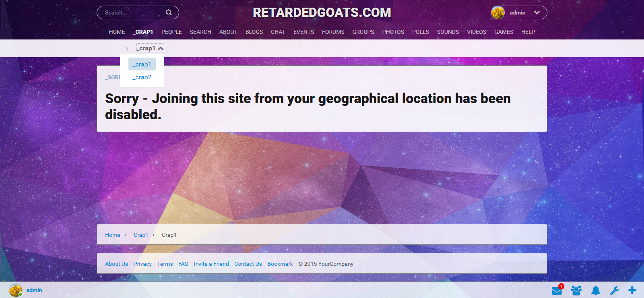Viewport: 644px width, 298px height.
Task: Open the Terms footer link
Action: pos(165,264)
